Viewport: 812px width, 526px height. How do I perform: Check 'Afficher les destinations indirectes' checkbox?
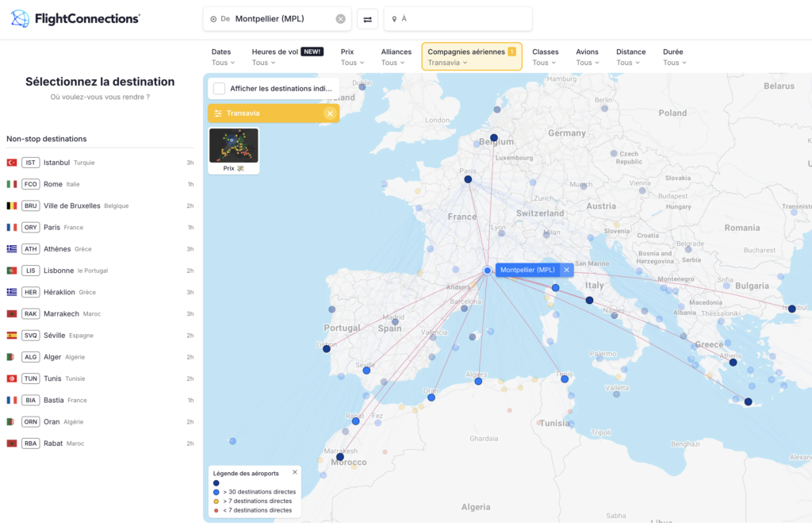click(x=219, y=89)
